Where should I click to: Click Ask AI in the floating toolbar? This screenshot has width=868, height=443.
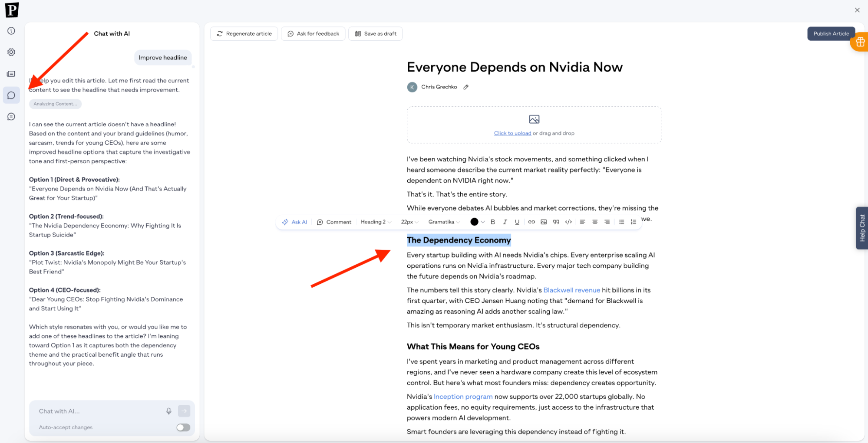point(294,222)
